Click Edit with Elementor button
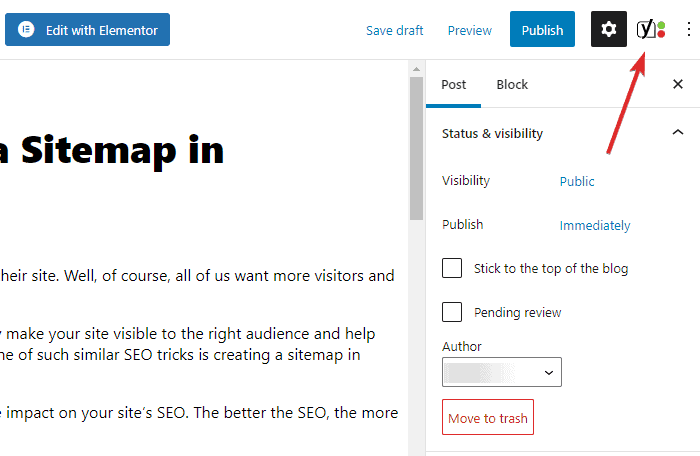Image resolution: width=700 pixels, height=456 pixels. point(87,30)
